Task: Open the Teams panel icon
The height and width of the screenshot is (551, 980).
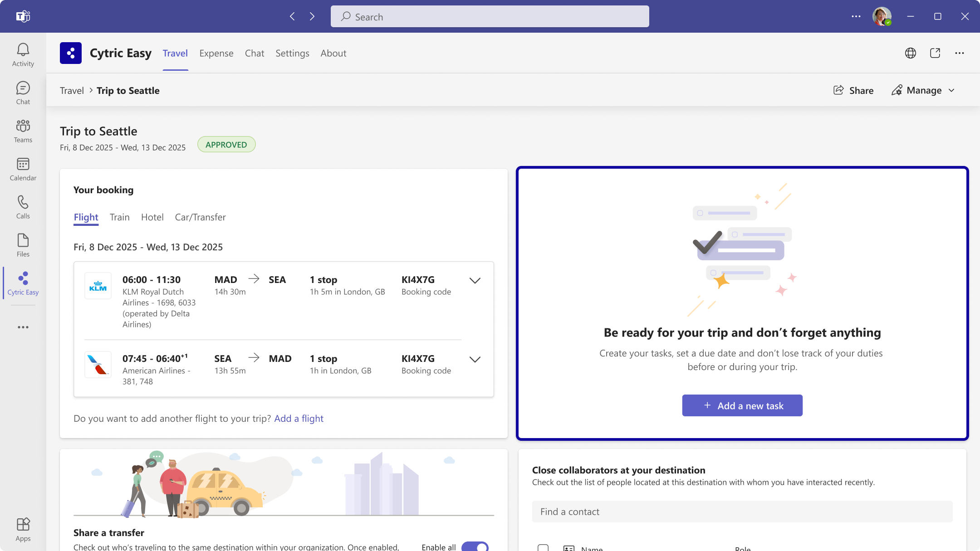Action: click(23, 130)
